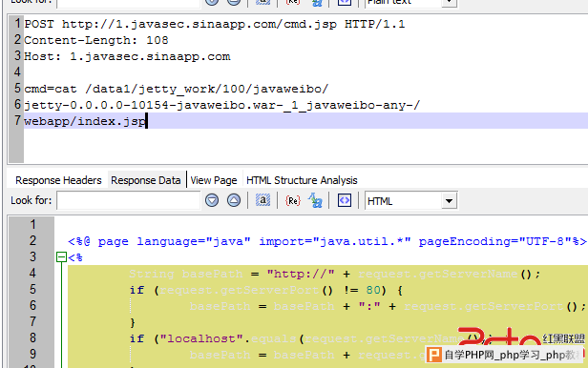588x368 pixels.
Task: Collapse the code fold at line 3
Action: pos(61,257)
